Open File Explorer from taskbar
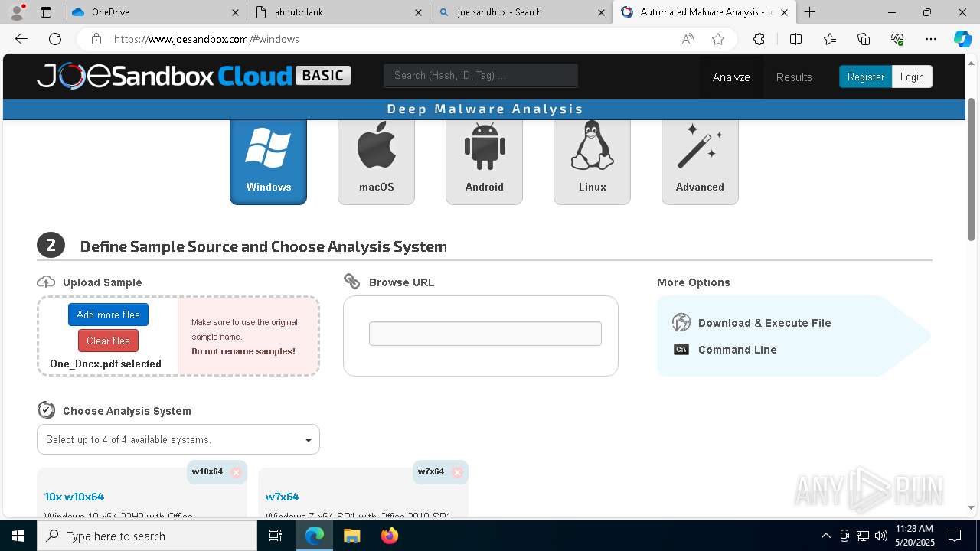Viewport: 980px width, 551px height. tap(351, 536)
